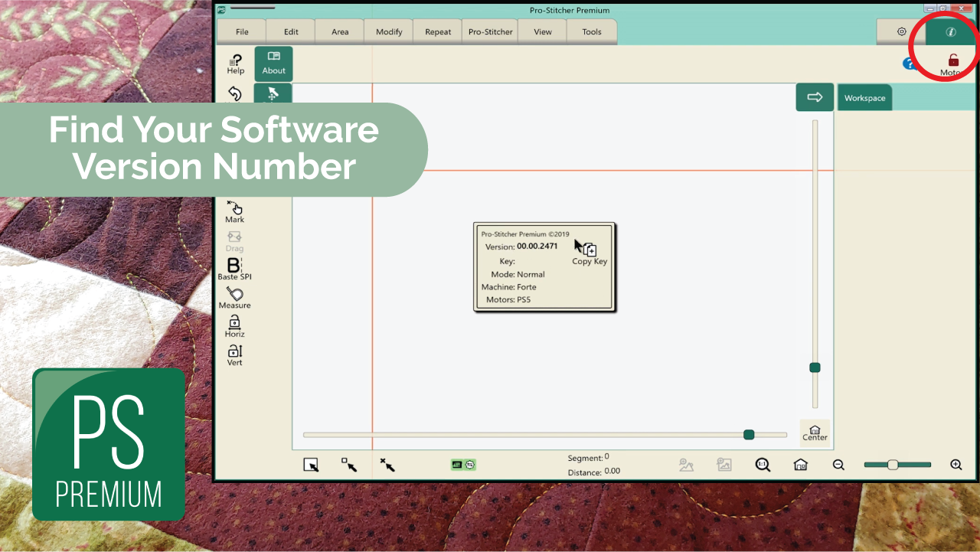This screenshot has height=552, width=980.
Task: Select the About button in the ribbon
Action: [273, 63]
